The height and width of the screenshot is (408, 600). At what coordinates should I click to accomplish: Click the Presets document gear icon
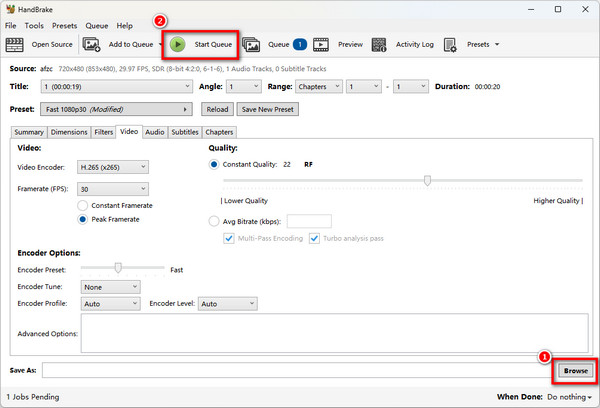click(x=450, y=45)
